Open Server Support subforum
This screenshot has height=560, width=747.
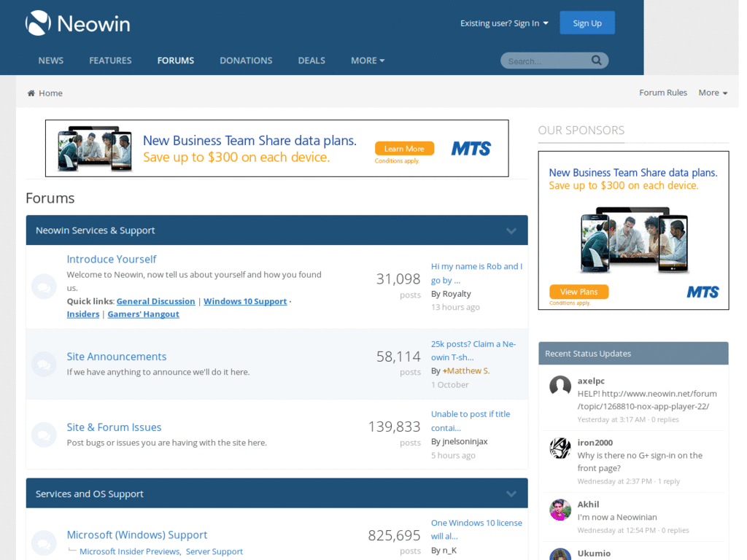(x=214, y=551)
